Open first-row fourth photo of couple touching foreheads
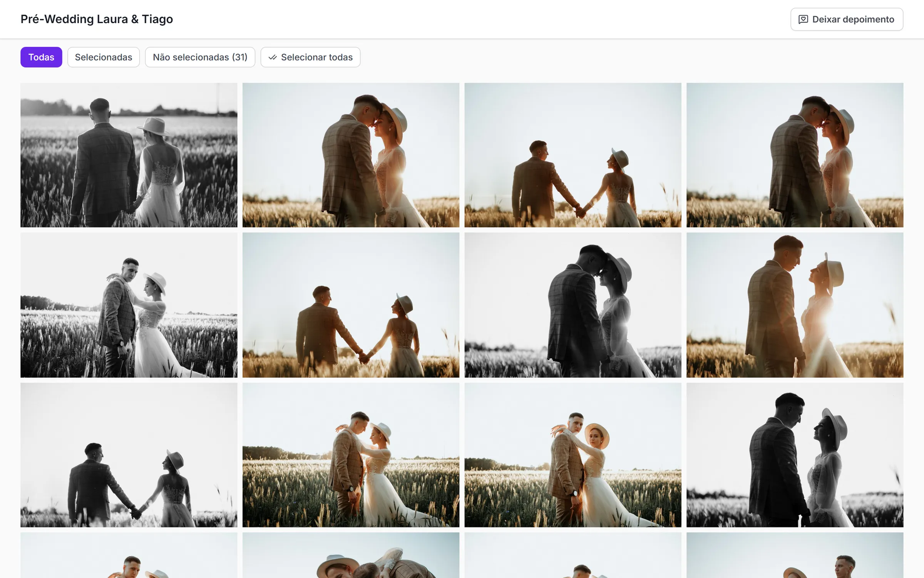This screenshot has width=924, height=578. point(795,155)
